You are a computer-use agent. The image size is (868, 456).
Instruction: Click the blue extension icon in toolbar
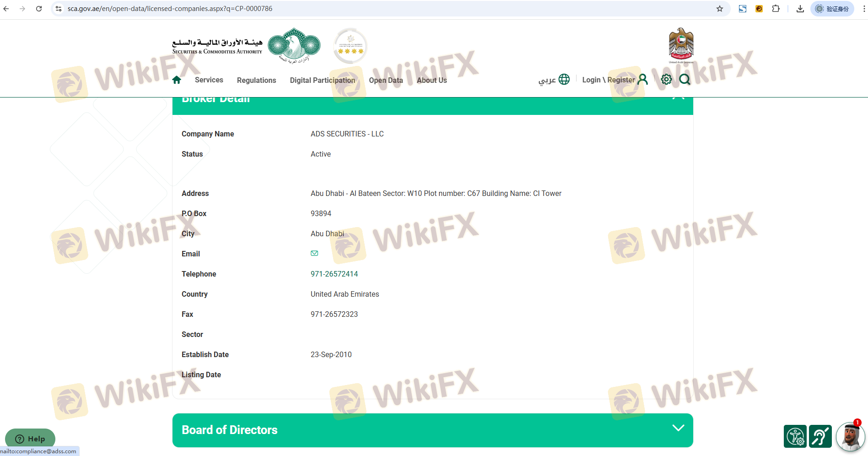click(743, 9)
